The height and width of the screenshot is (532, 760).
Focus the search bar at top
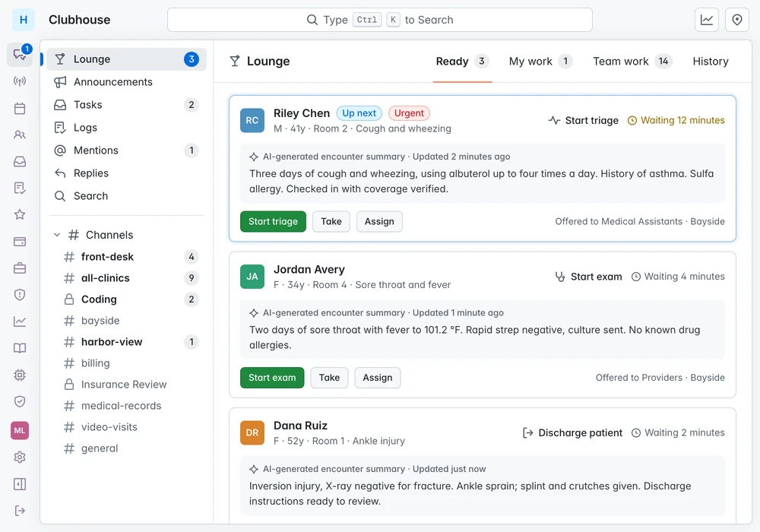pos(379,20)
